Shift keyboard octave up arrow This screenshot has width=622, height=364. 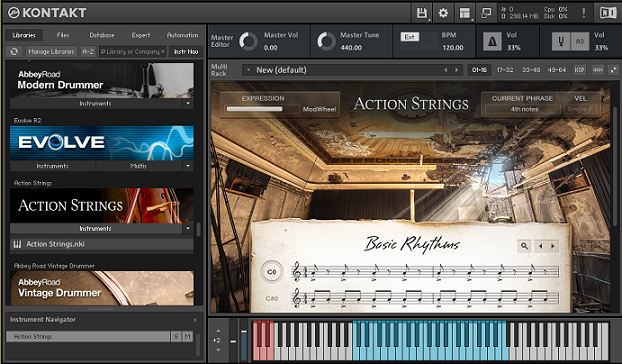pos(218,331)
